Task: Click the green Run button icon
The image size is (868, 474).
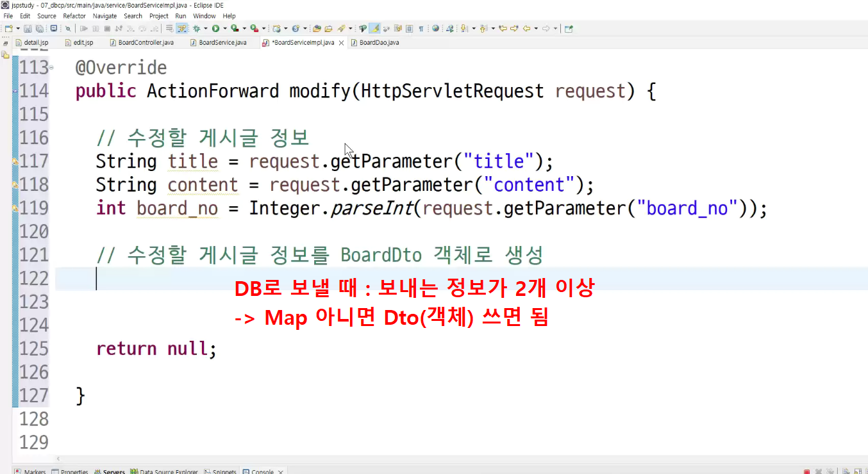Action: click(215, 28)
